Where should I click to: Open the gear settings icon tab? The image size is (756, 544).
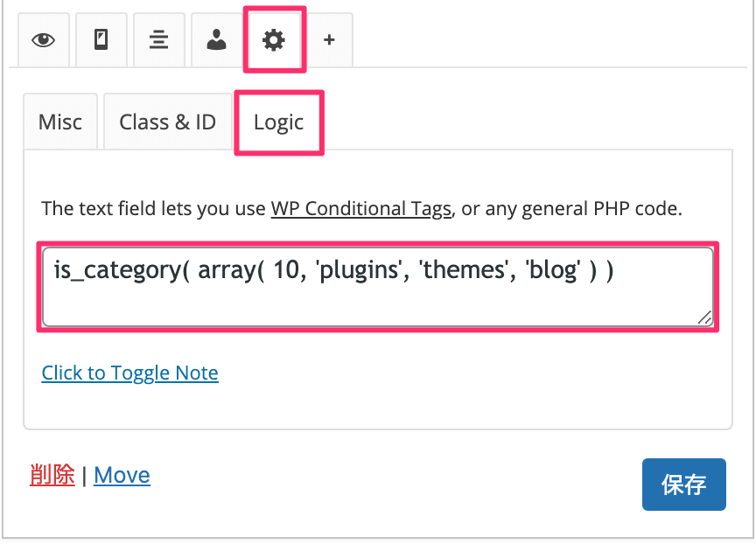[274, 40]
